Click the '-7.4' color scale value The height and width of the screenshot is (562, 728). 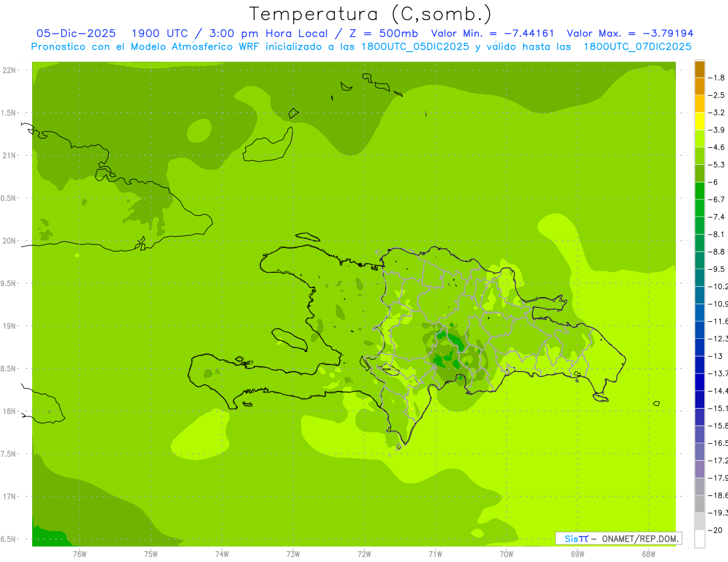point(716,217)
